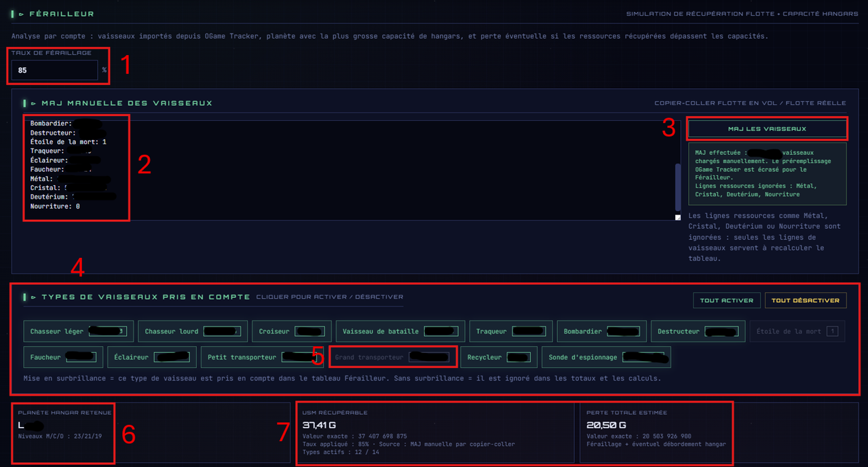Viewport: 868px width, 467px height.
Task: Click the 'Deutérium:' line in the textarea
Action: tap(51, 197)
